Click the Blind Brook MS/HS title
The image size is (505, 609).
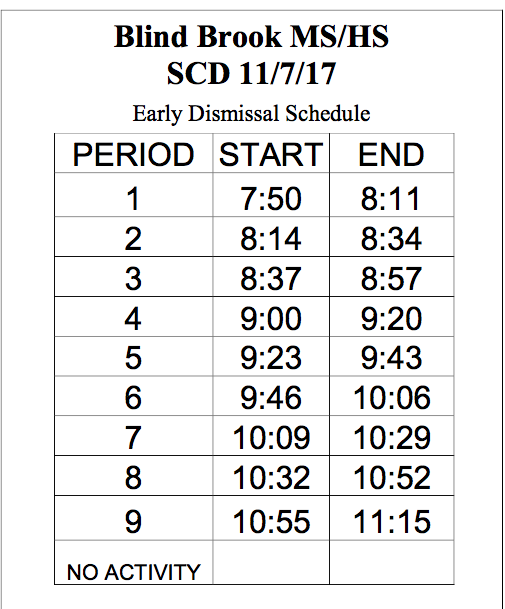(251, 37)
